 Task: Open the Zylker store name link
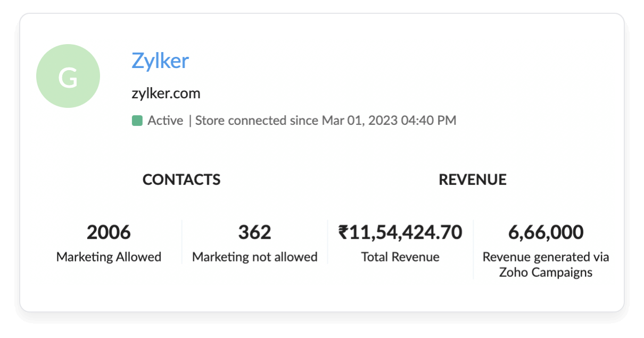tap(160, 61)
